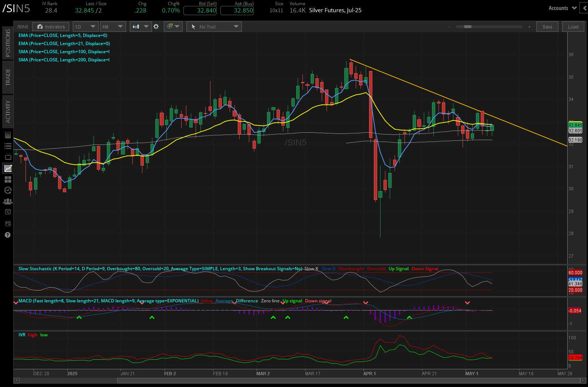The height and width of the screenshot is (387, 588).
Task: Click zoom out minus at zoom slider
Action: (449, 27)
